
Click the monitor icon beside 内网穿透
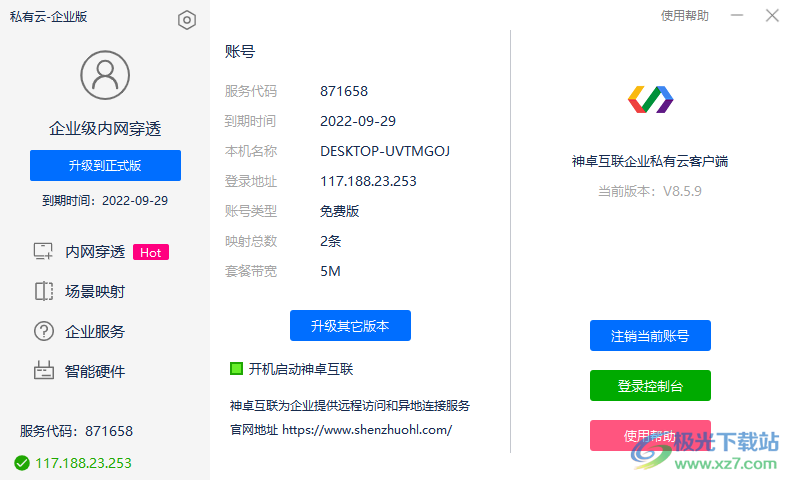click(43, 251)
